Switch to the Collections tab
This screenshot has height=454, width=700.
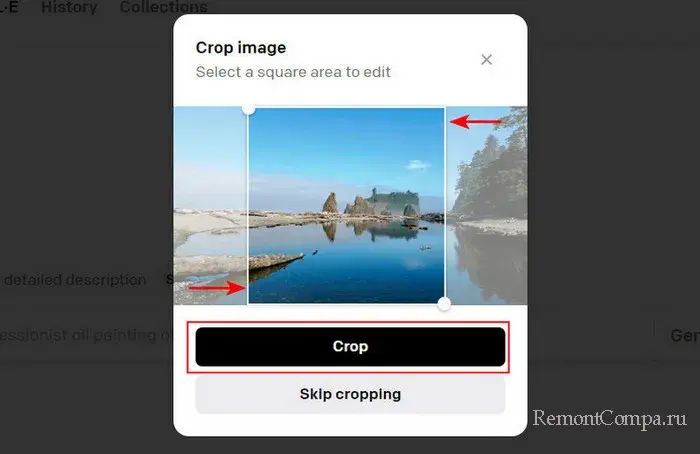pos(163,7)
